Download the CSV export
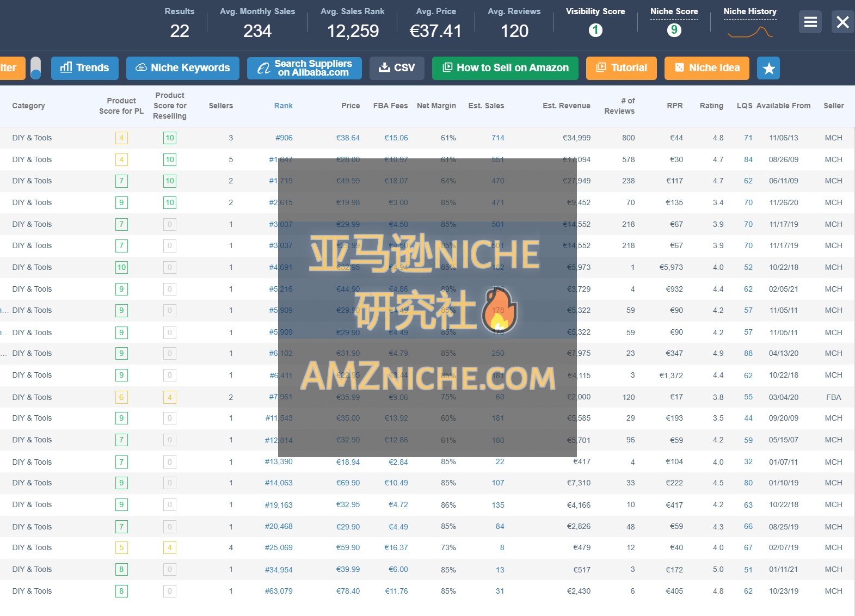This screenshot has width=855, height=616. 397,68
